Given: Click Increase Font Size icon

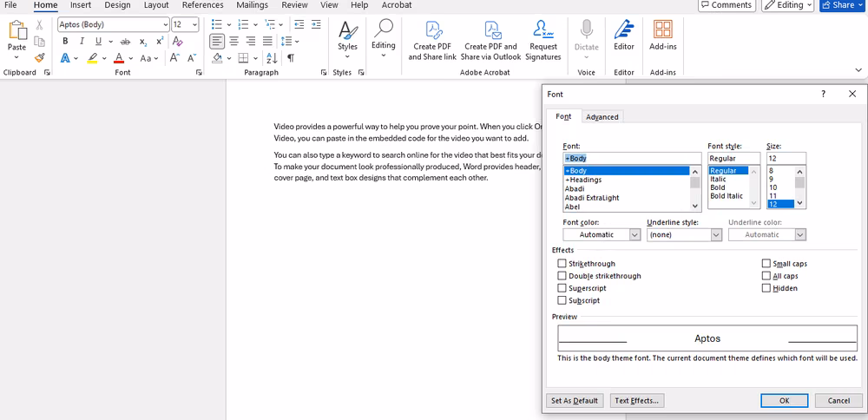Looking at the screenshot, I should pos(174,58).
